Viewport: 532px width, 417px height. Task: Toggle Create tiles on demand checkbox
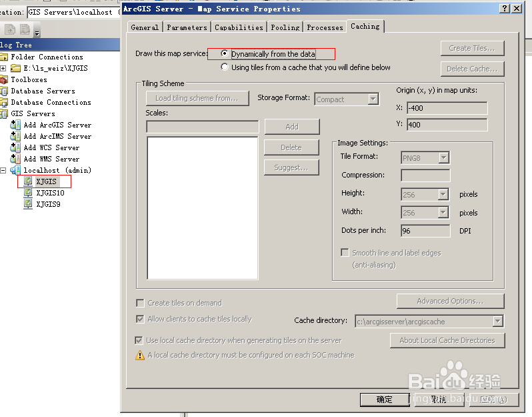(140, 303)
